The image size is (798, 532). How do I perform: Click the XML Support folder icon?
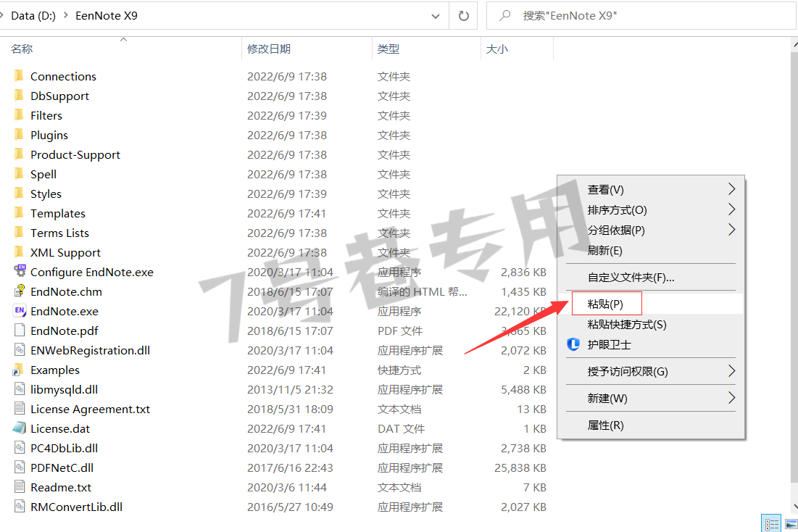19,252
